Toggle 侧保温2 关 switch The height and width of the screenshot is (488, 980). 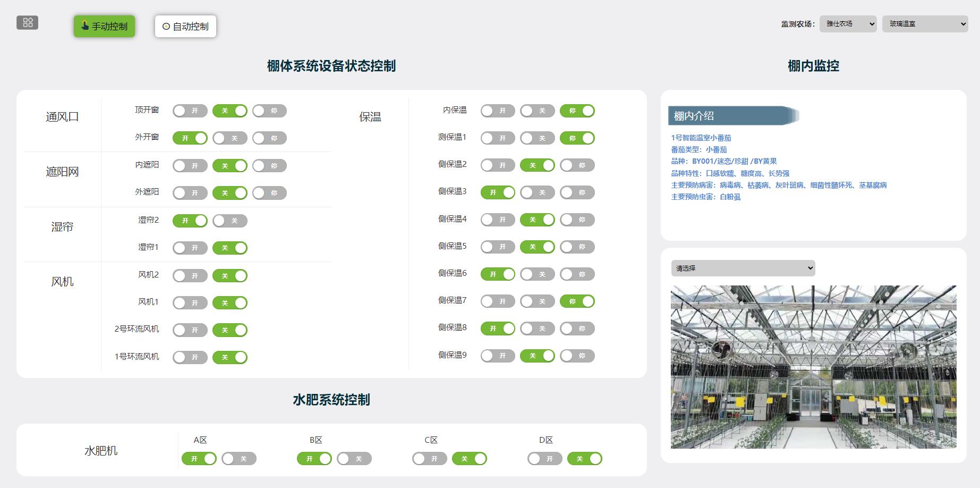(x=538, y=165)
